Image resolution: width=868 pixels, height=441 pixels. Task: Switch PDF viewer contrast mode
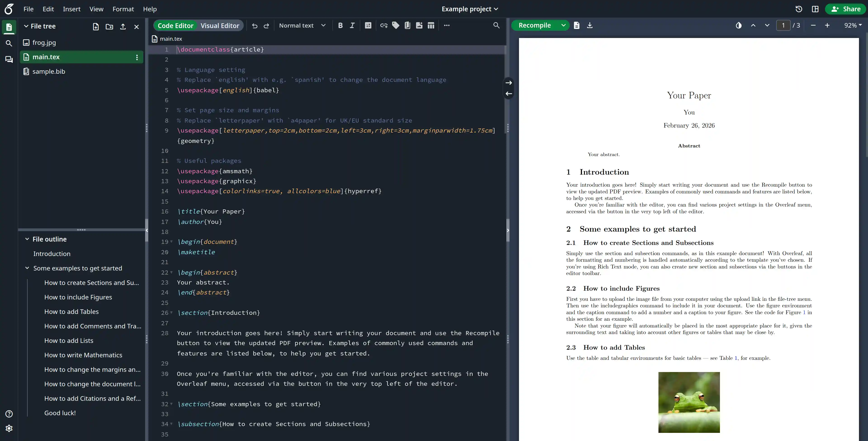coord(738,25)
